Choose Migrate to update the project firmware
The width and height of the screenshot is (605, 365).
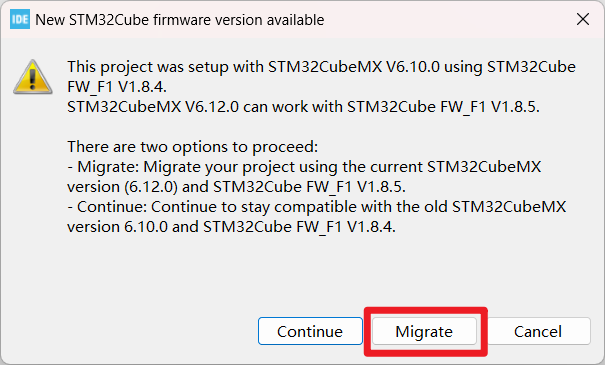pyautogui.click(x=424, y=331)
